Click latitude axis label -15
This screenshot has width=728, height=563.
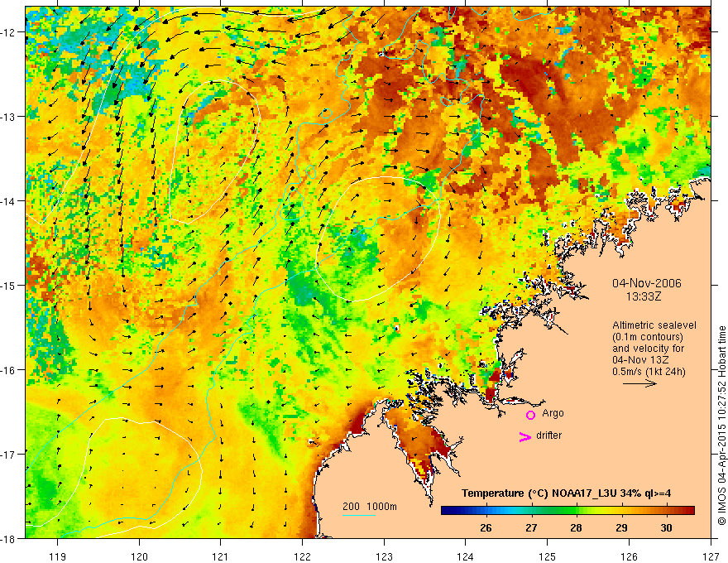[x=9, y=285]
